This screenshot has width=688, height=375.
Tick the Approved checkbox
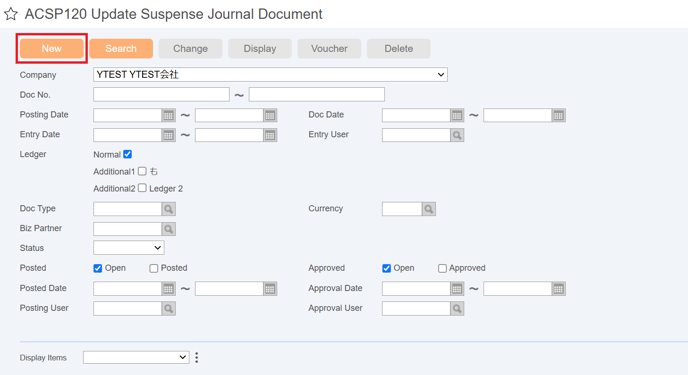442,268
